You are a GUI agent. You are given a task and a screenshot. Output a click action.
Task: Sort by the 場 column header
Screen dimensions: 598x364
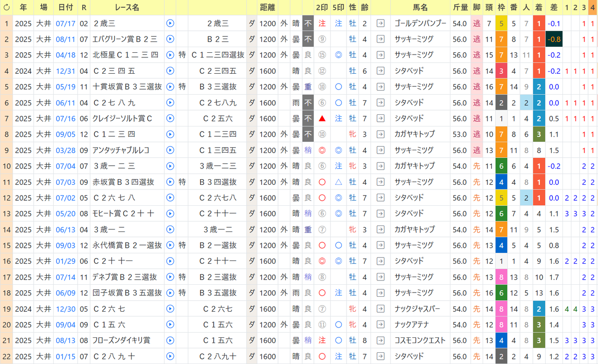click(43, 7)
